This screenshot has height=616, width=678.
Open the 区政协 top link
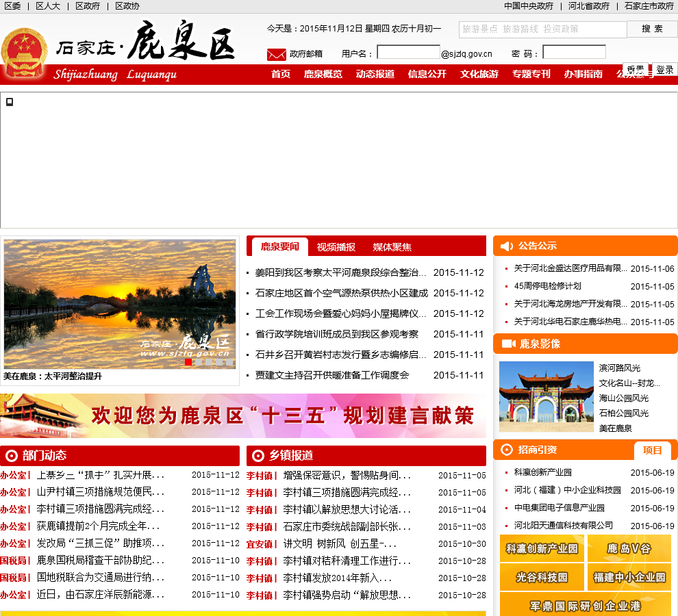click(x=127, y=6)
